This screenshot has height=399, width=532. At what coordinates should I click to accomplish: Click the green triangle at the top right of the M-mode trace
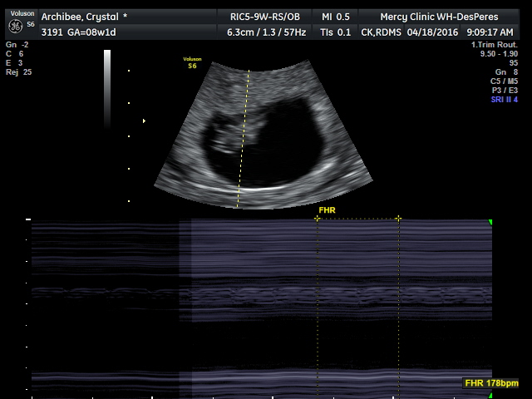(x=490, y=222)
